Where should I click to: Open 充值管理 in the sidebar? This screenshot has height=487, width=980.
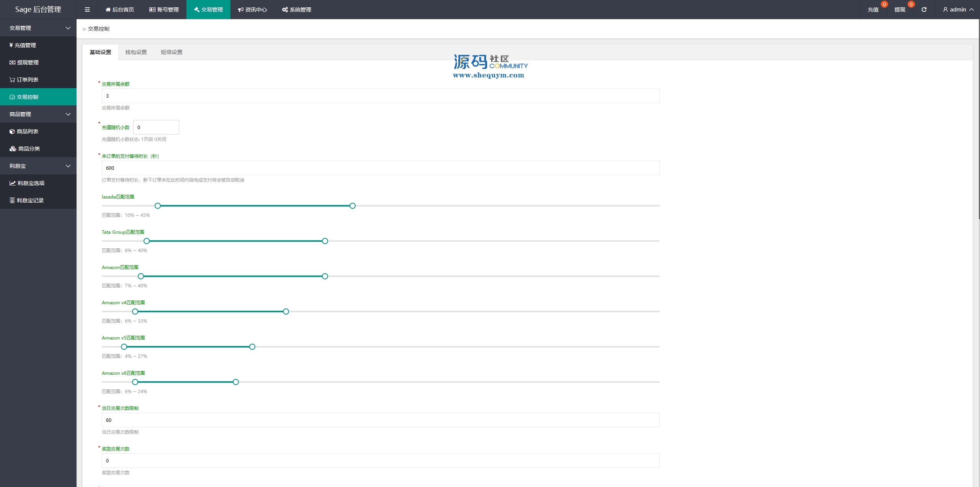(x=25, y=45)
